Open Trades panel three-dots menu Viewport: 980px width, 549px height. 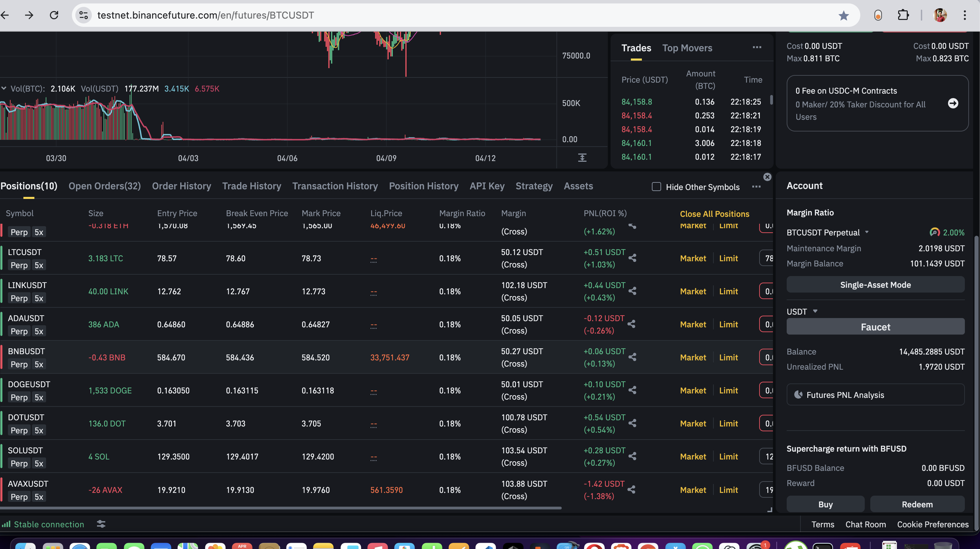tap(757, 47)
